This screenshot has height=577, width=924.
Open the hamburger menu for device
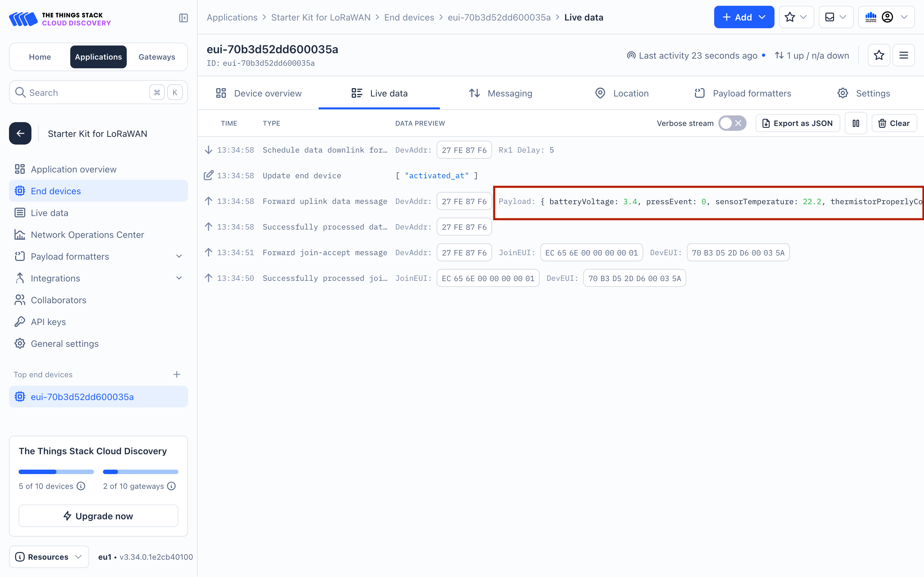tap(903, 55)
